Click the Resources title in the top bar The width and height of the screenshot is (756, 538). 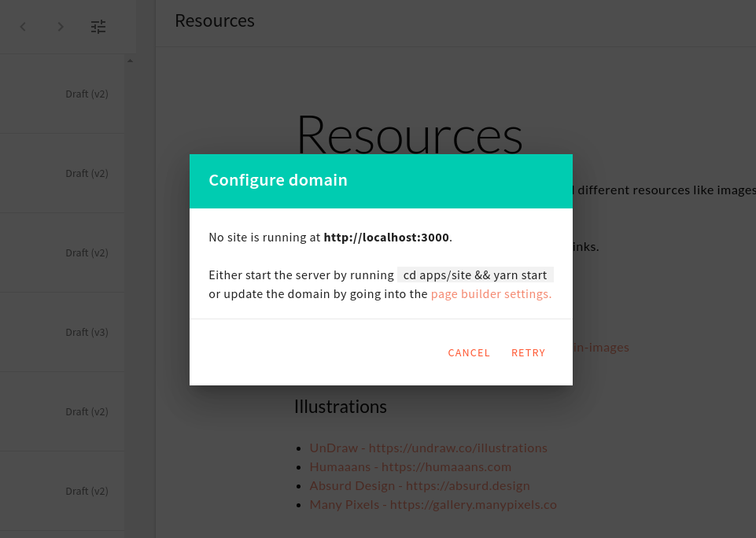(215, 21)
